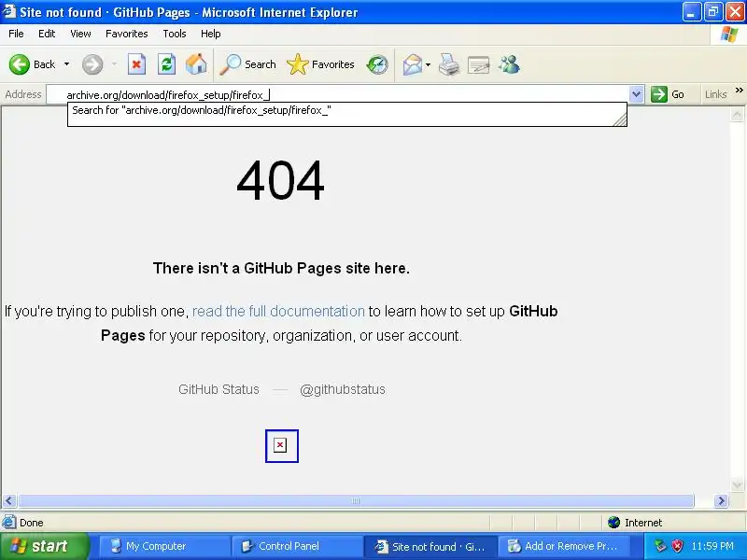The width and height of the screenshot is (747, 560).
Task: Click the Mail envelope icon
Action: click(x=412, y=64)
